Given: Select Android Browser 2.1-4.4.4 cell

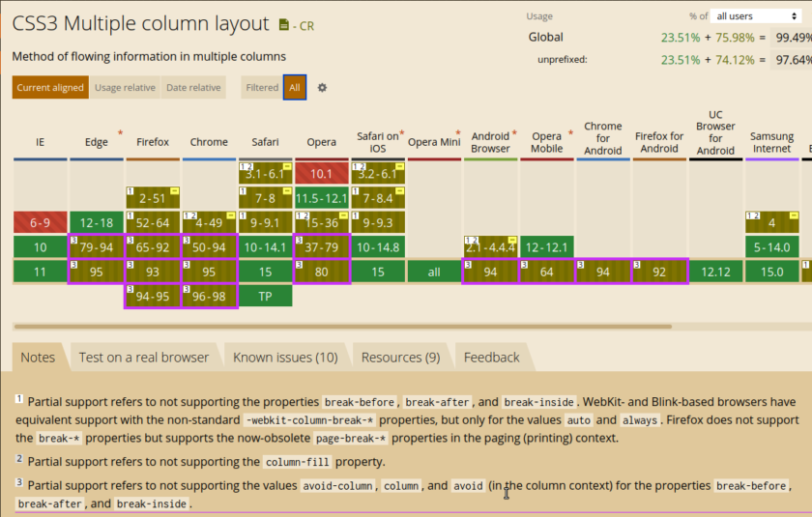Looking at the screenshot, I should [490, 247].
